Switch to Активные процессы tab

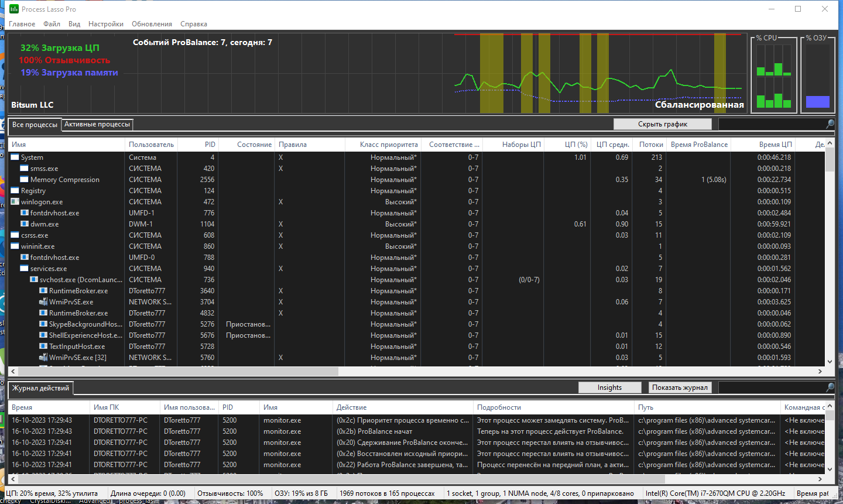[97, 124]
